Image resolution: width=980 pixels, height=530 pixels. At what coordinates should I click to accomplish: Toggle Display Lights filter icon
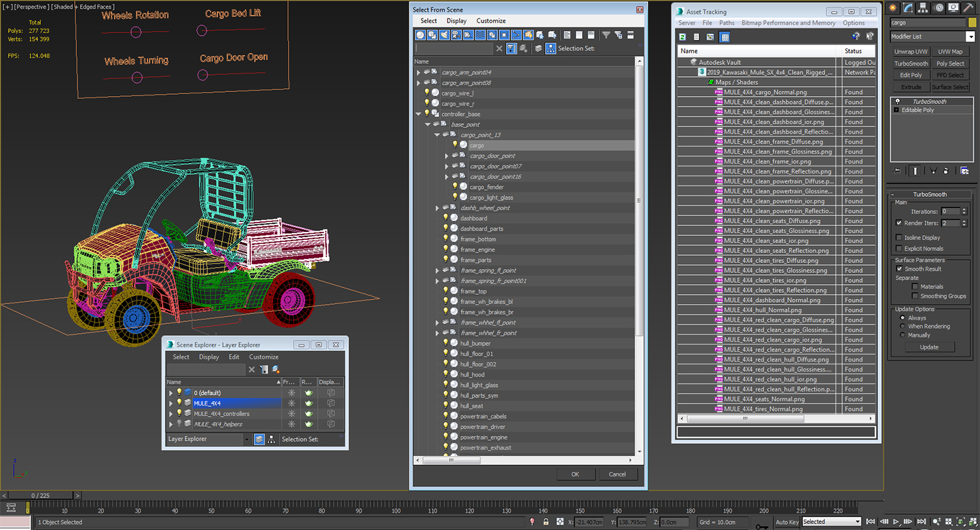[444, 35]
